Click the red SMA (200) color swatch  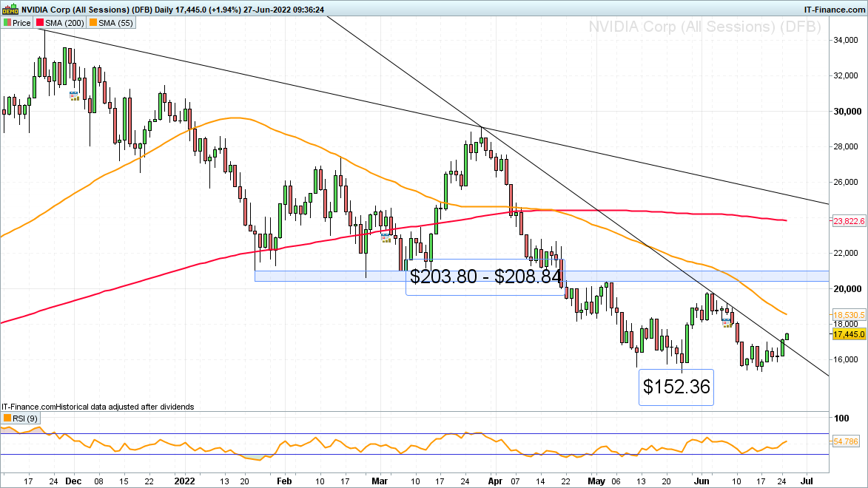click(40, 23)
